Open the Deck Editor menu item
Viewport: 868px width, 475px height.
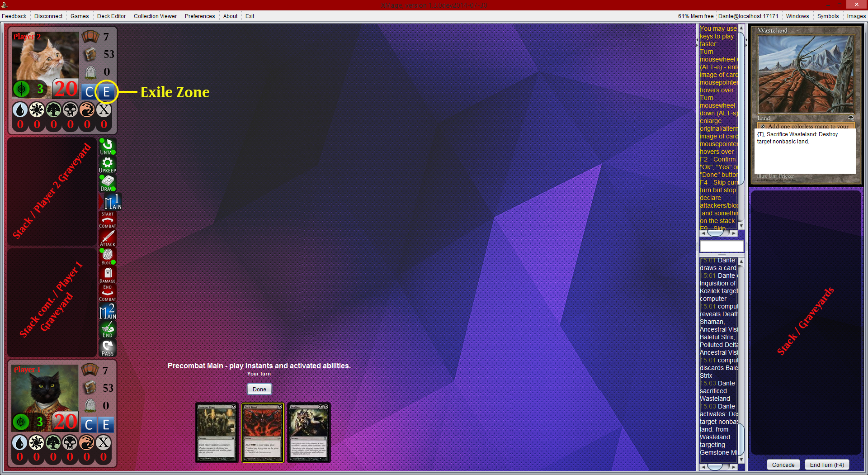pyautogui.click(x=111, y=16)
